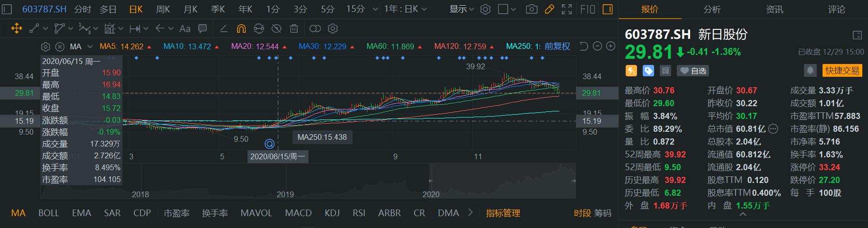Open 指标管理 indicator management
Screen dimensions: 868x228
(503, 213)
